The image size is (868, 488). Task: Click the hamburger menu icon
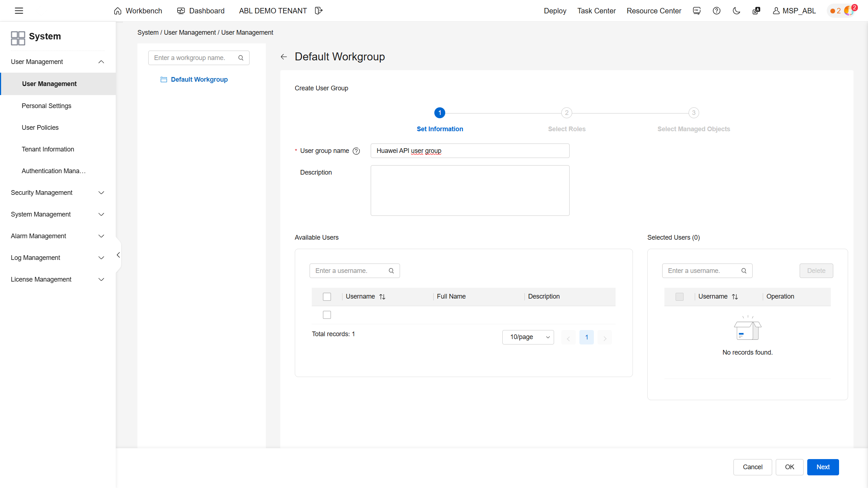click(x=19, y=11)
